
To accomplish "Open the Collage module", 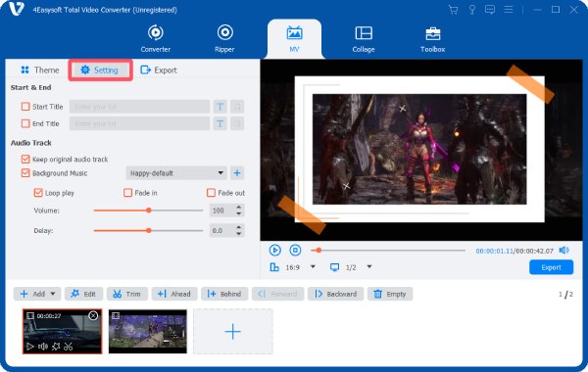I will (x=364, y=38).
